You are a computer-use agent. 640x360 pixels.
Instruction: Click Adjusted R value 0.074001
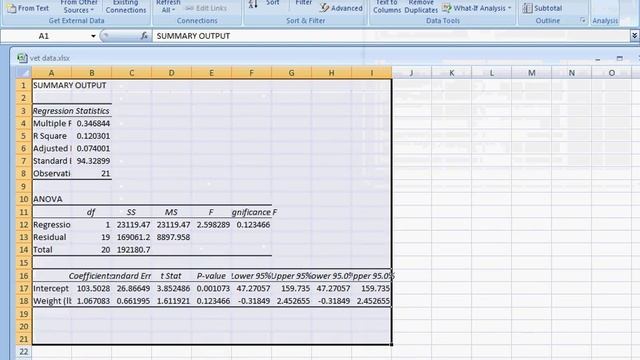coord(91,149)
